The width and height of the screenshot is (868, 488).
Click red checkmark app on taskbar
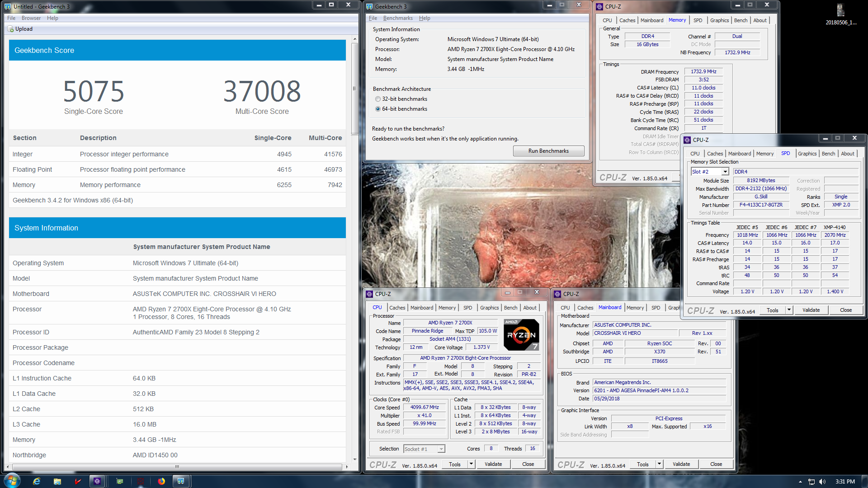[78, 481]
